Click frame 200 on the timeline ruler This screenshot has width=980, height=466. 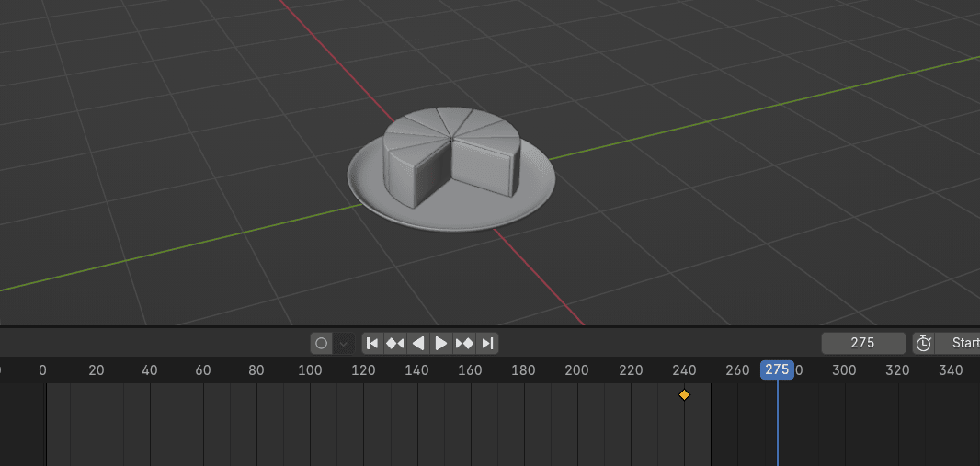tap(576, 370)
